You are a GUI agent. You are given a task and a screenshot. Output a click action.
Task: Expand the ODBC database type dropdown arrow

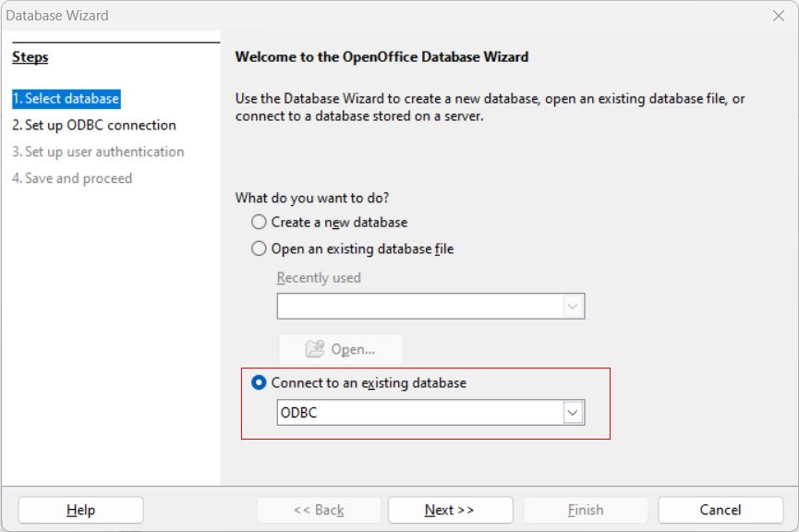point(574,413)
